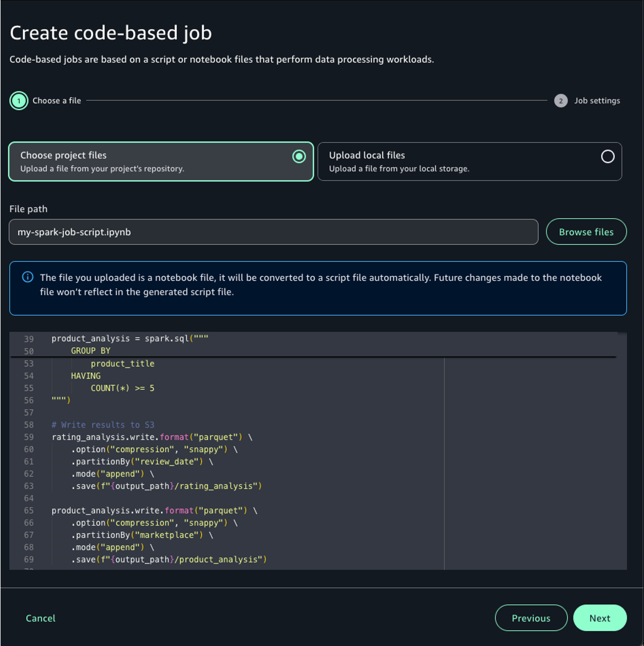Click the step 2 circle icon
This screenshot has height=646, width=644.
[x=560, y=101]
